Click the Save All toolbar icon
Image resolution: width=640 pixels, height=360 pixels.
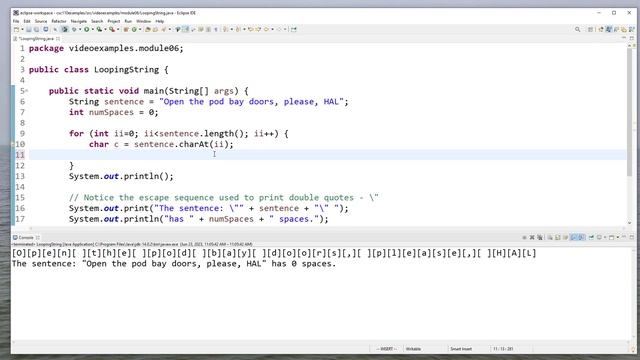coord(36,29)
